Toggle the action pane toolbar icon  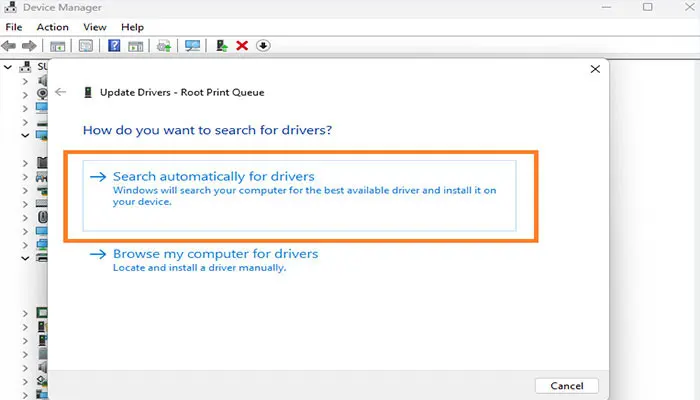point(136,46)
